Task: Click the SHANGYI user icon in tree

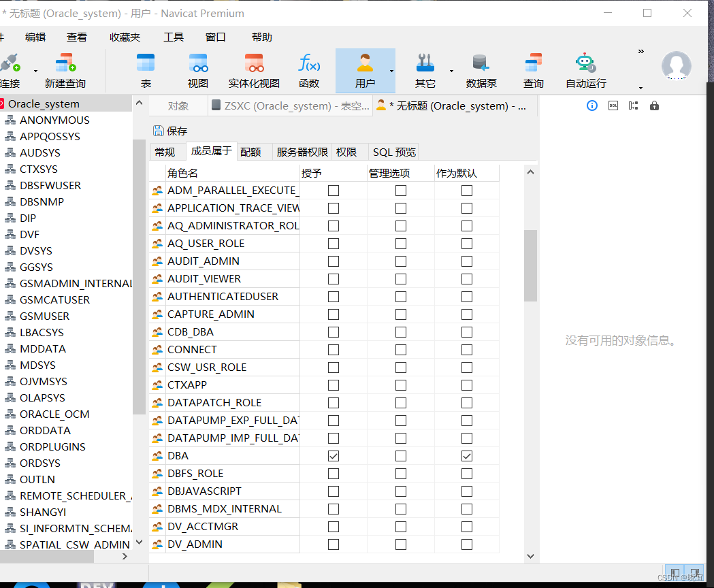Action: point(10,512)
